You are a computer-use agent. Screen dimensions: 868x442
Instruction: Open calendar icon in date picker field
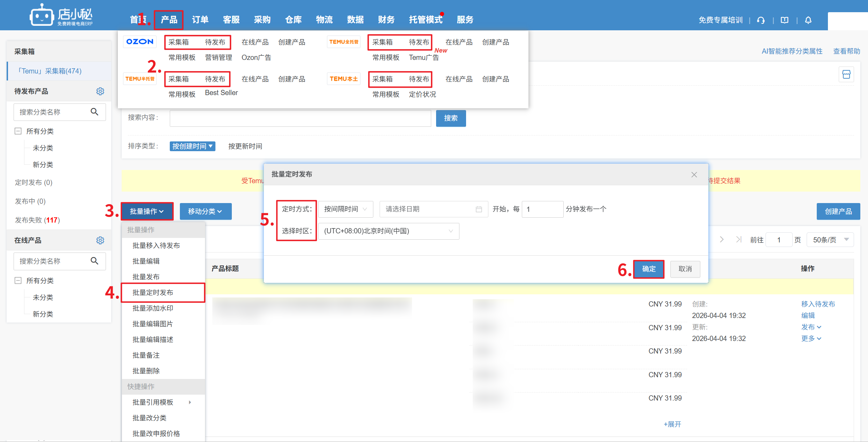click(x=479, y=209)
